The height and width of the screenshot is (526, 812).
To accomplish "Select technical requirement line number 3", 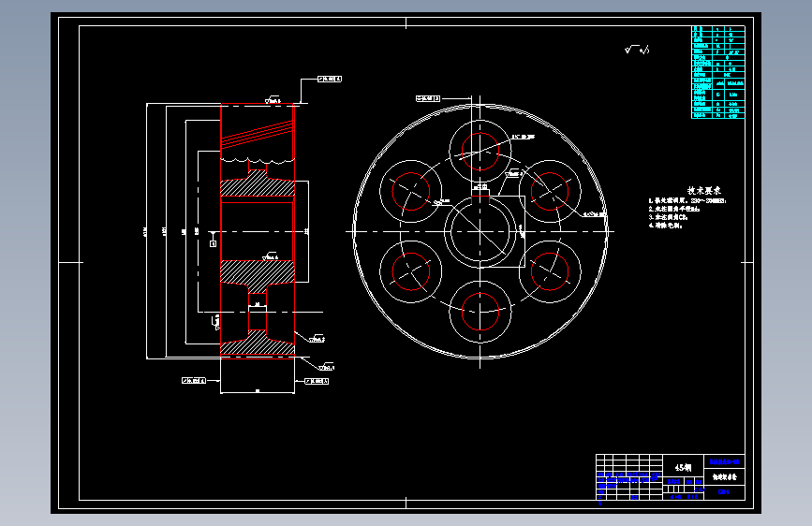I will (668, 217).
